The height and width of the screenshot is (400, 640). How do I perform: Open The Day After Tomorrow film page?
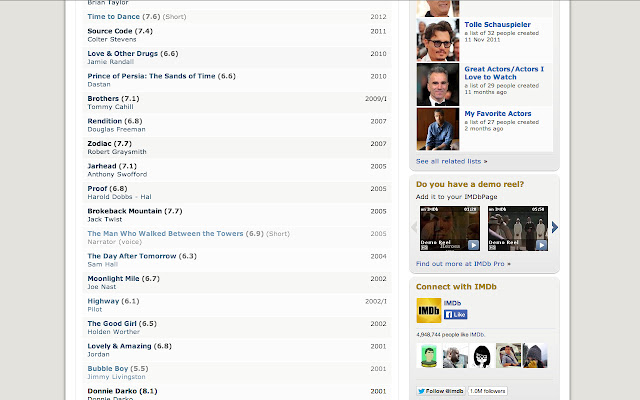pyautogui.click(x=132, y=256)
